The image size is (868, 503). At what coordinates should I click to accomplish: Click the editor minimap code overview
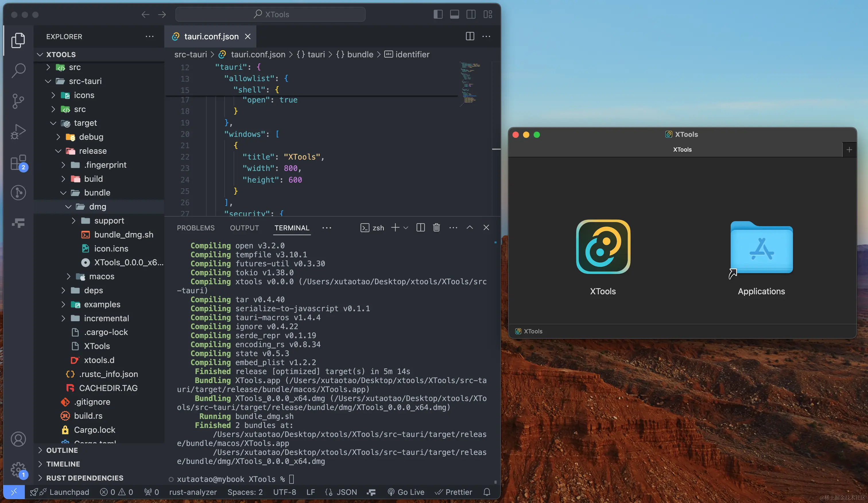click(x=469, y=83)
